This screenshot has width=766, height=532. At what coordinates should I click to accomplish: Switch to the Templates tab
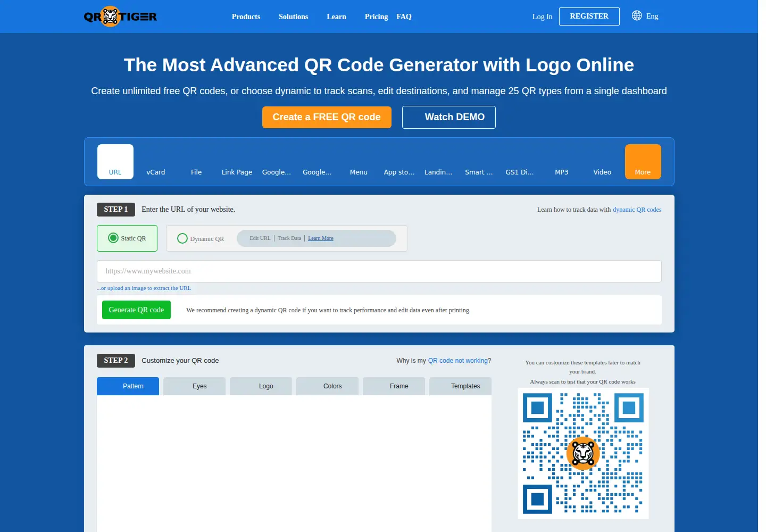[460, 386]
